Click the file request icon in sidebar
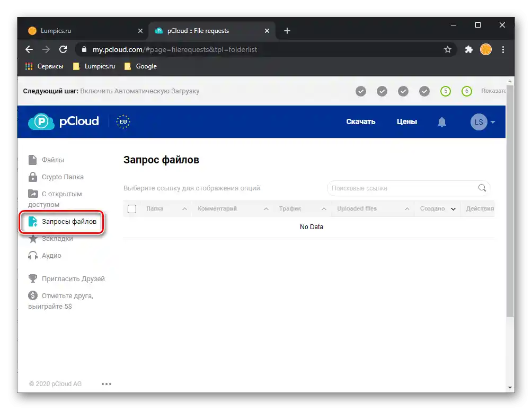 tap(32, 222)
